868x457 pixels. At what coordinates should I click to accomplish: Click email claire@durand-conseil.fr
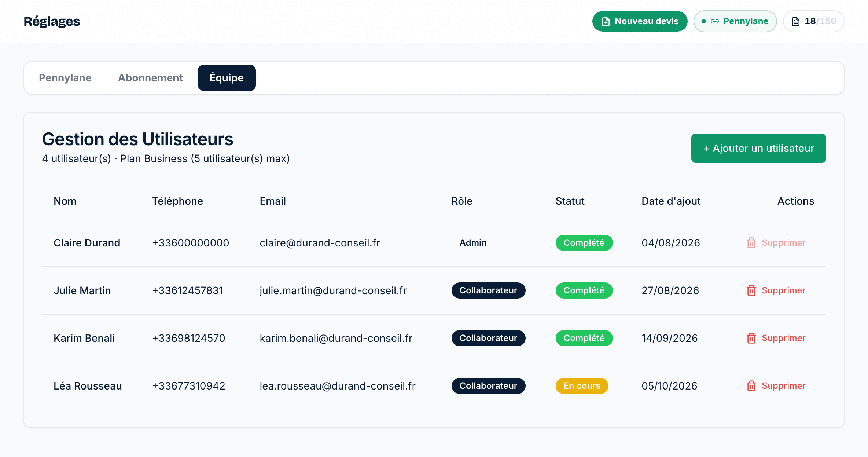click(320, 243)
